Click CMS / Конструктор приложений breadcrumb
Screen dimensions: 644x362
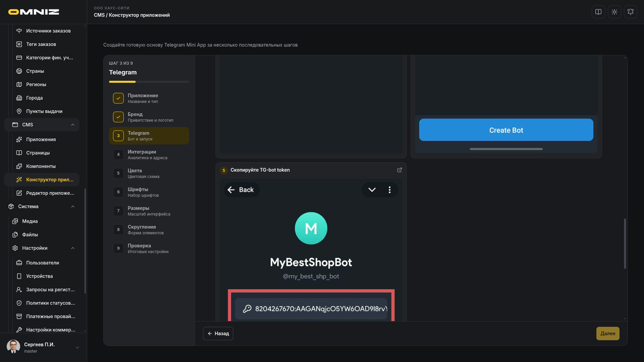point(132,15)
